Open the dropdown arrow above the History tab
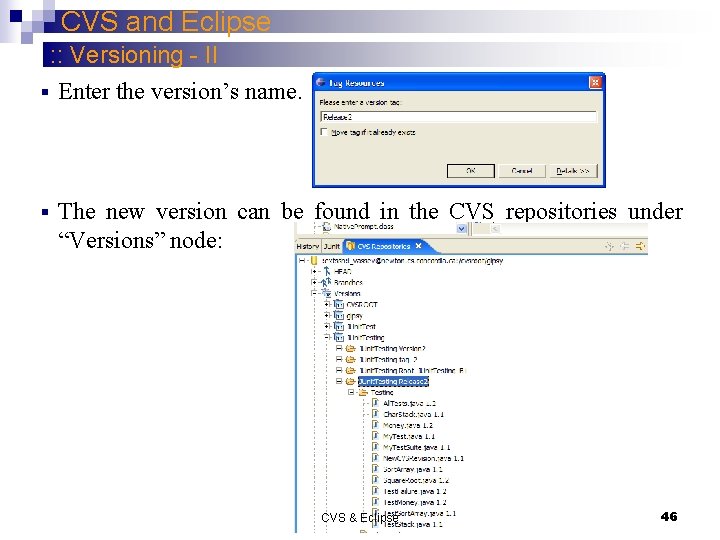The height and width of the screenshot is (540, 720). (461, 229)
